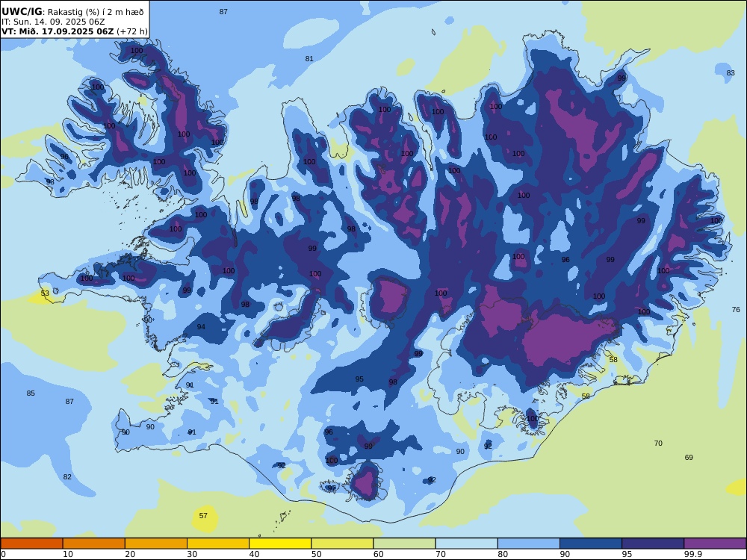Image resolution: width=747 pixels, height=560 pixels.
Task: Select the '69' humidity value
Action: pyautogui.click(x=689, y=457)
